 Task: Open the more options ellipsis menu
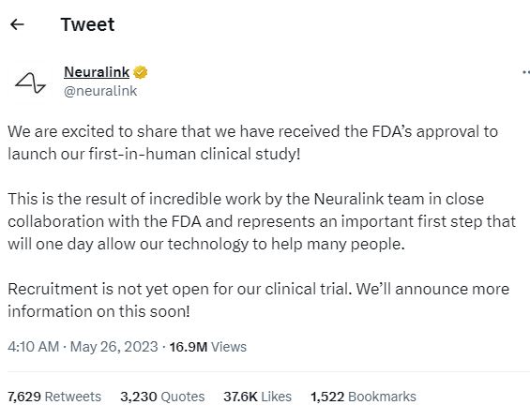pos(526,72)
